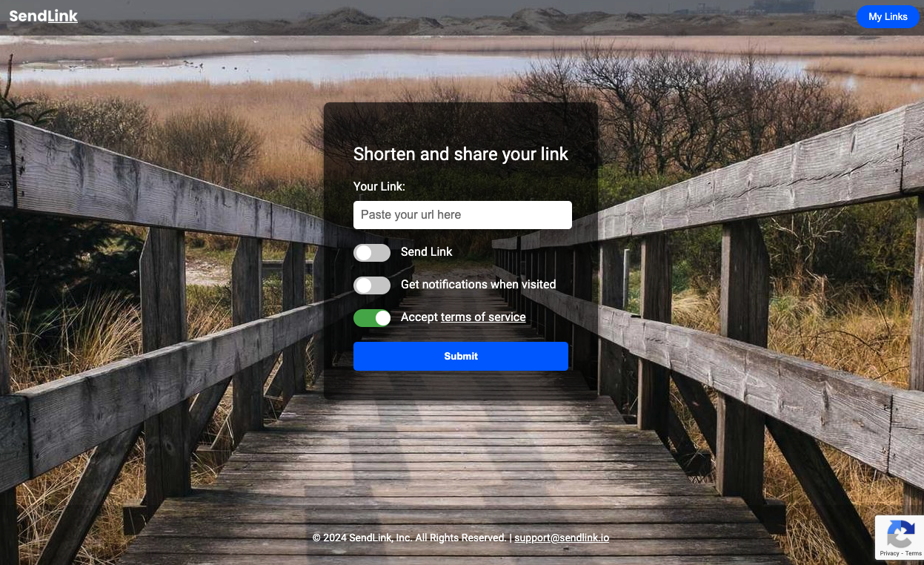Screen dimensions: 924x565
Task: Click the knob of the Send Link switch
Action: click(363, 253)
